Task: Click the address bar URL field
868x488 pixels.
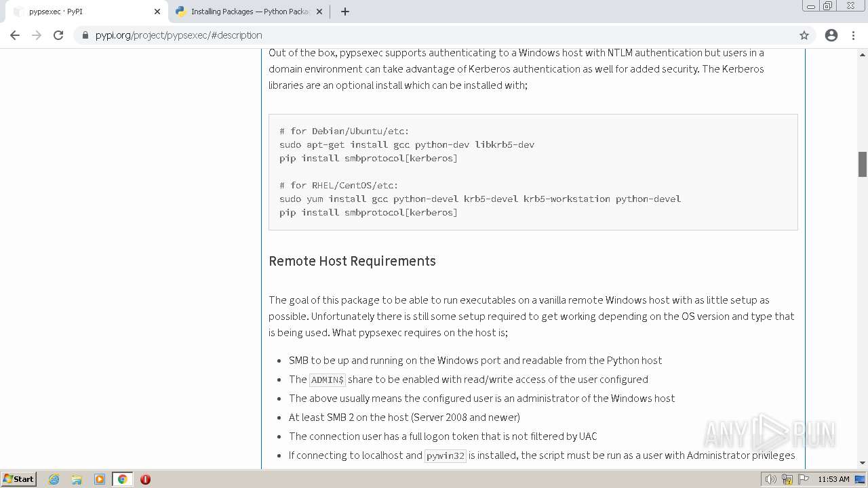Action: click(x=434, y=35)
